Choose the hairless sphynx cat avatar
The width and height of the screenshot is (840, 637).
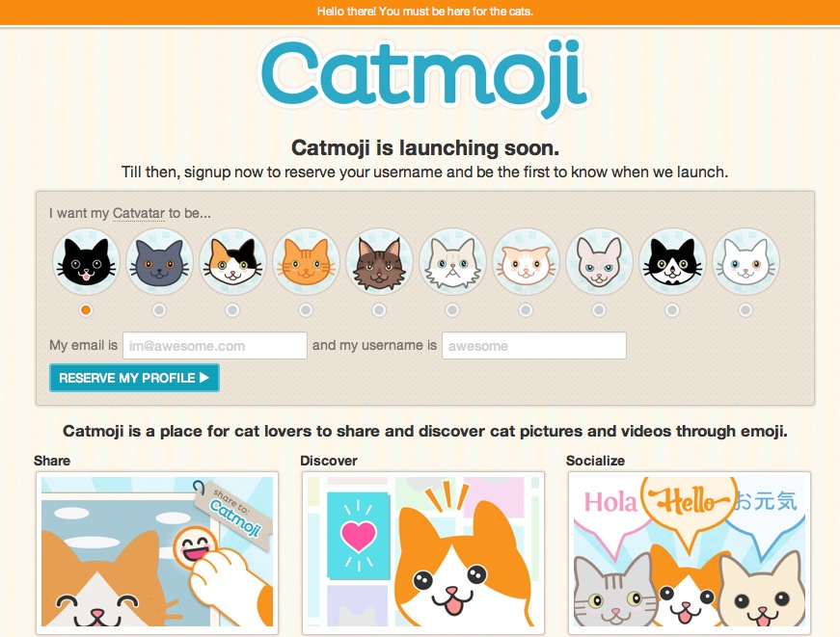tap(599, 261)
